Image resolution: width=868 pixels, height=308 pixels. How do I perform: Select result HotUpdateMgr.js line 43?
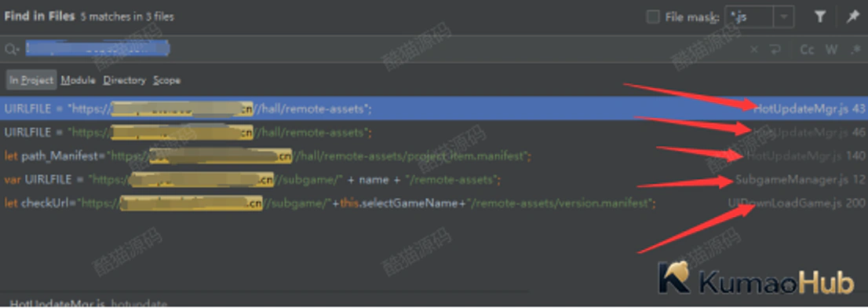434,108
